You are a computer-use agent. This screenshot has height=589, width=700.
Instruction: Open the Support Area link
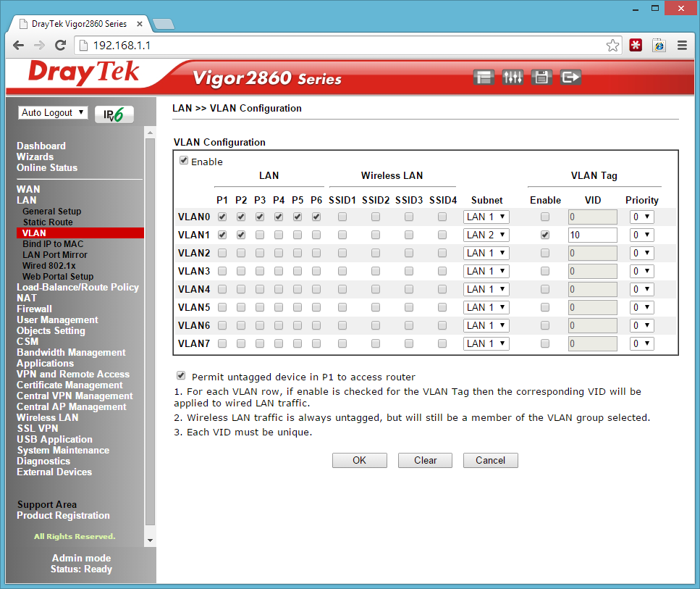coord(47,504)
